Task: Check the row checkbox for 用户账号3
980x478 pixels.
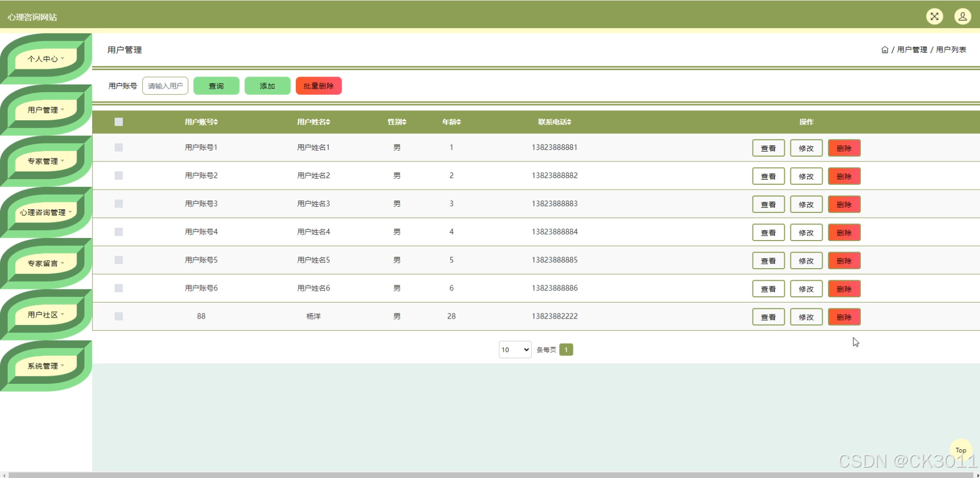Action: [x=119, y=204]
